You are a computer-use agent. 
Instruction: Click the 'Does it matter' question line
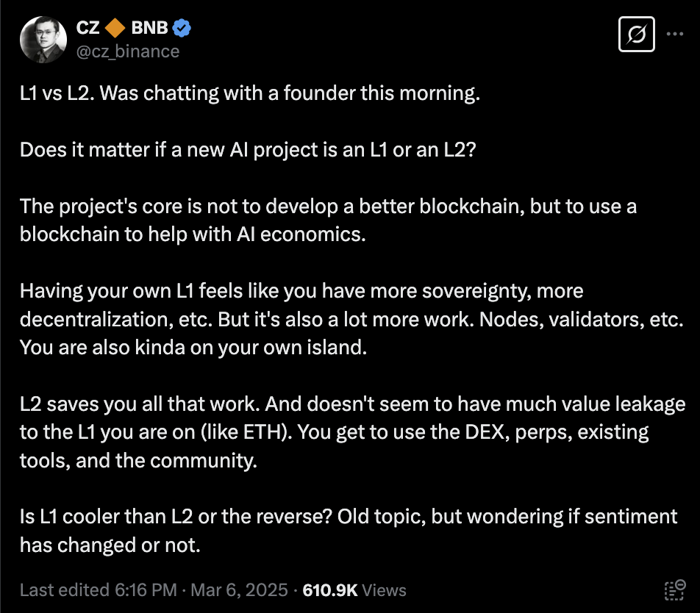[x=249, y=151]
